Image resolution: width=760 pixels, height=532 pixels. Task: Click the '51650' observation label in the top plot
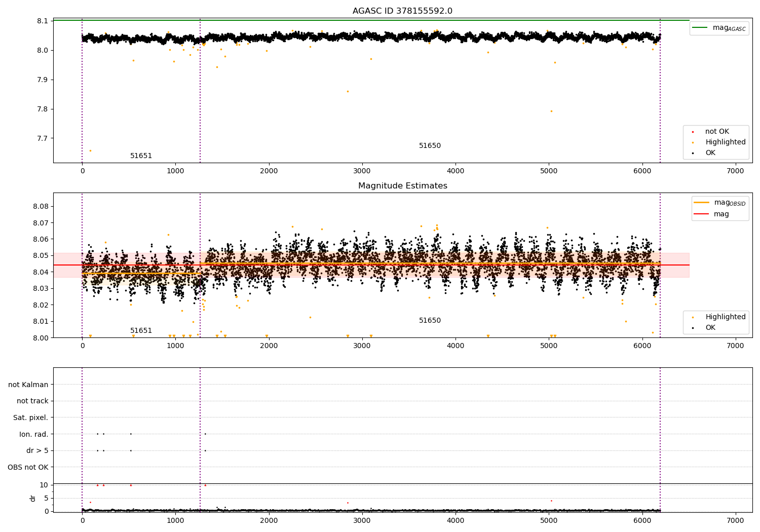click(x=430, y=145)
